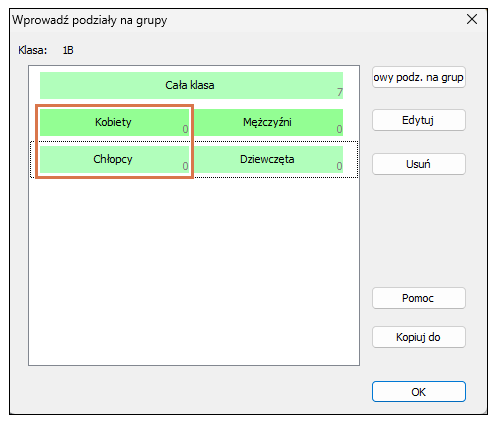This screenshot has width=495, height=423.
Task: Click the dialog title Wprowadź podziały na grupy
Action: pyautogui.click(x=90, y=20)
